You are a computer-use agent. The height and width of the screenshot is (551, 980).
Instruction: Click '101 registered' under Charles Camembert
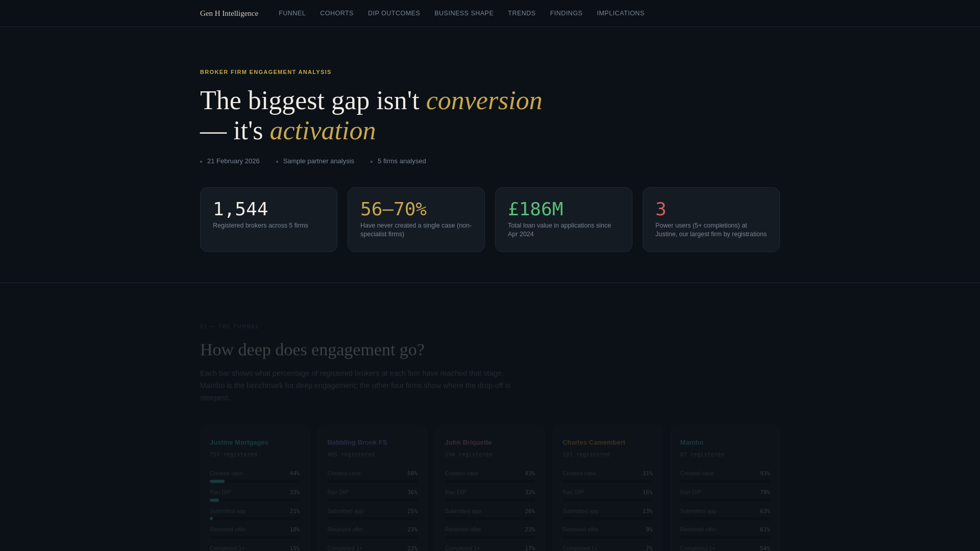click(586, 455)
